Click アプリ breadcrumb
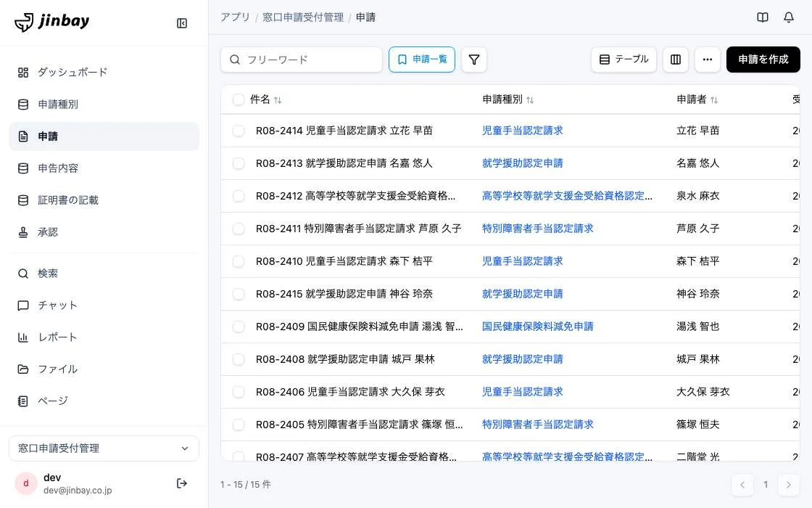812x508 pixels. (235, 17)
